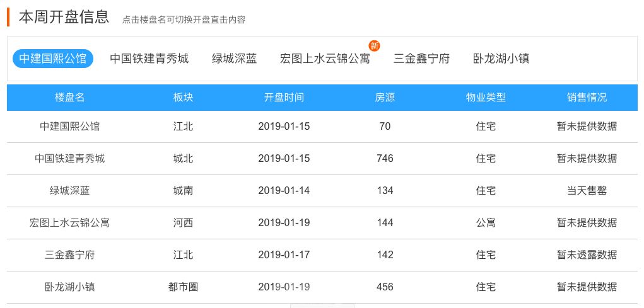Screen dimensions: 644x308
Task: Click the 2019-01-14 opening date
Action: (284, 190)
